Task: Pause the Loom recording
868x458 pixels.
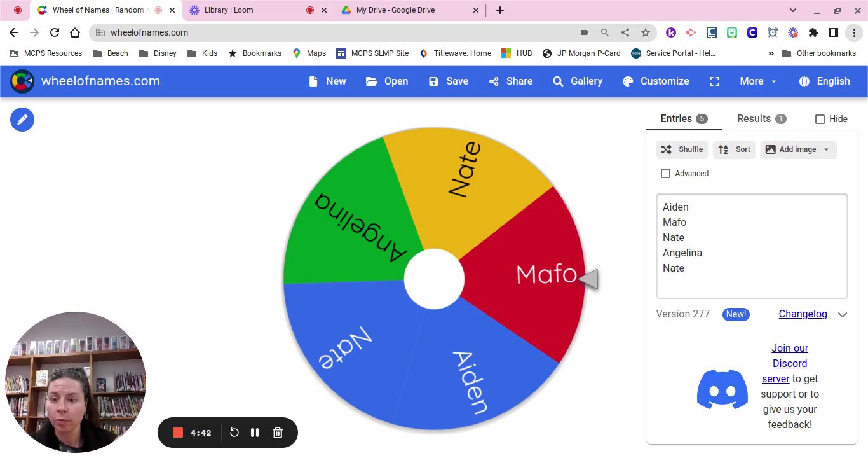Action: [255, 433]
